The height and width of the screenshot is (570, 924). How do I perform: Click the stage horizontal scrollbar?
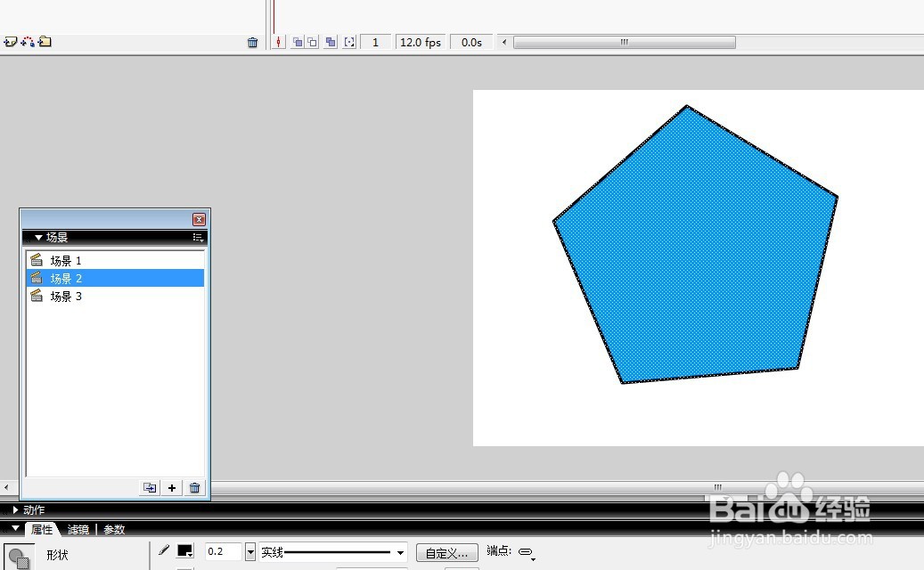(x=718, y=487)
